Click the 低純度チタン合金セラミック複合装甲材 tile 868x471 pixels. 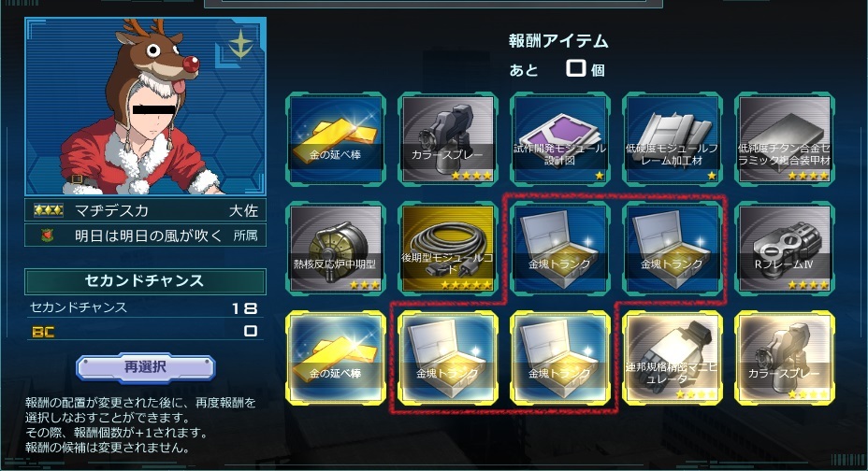tap(785, 139)
